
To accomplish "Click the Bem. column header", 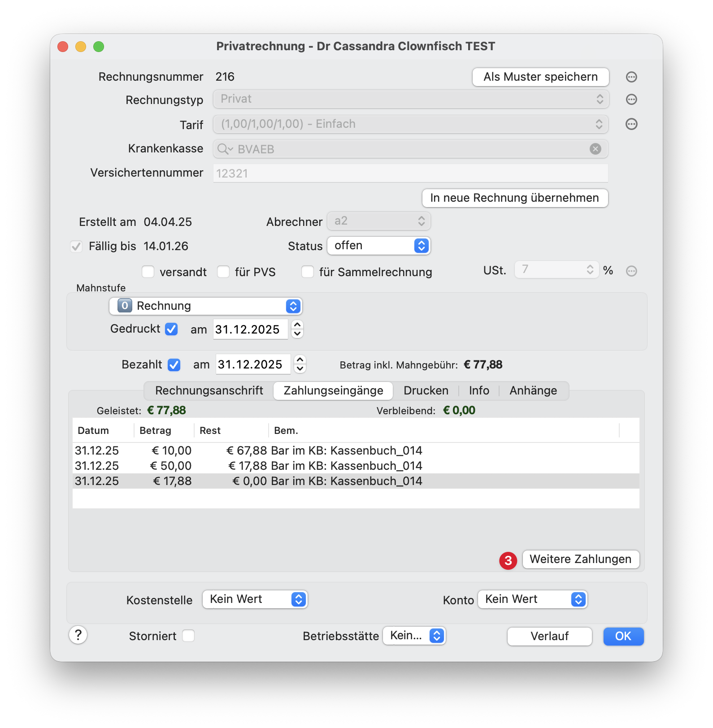I will (x=444, y=431).
